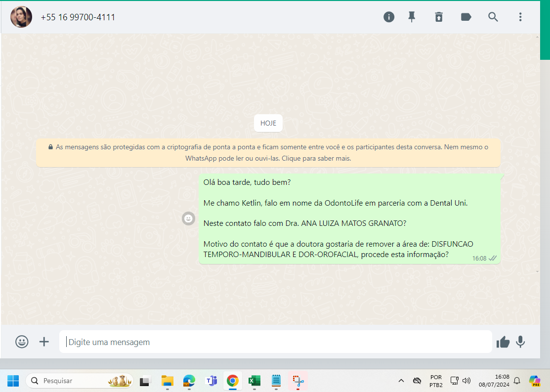Open Microsoft Edge from the taskbar
Screen dimensions: 550x392
(x=189, y=381)
